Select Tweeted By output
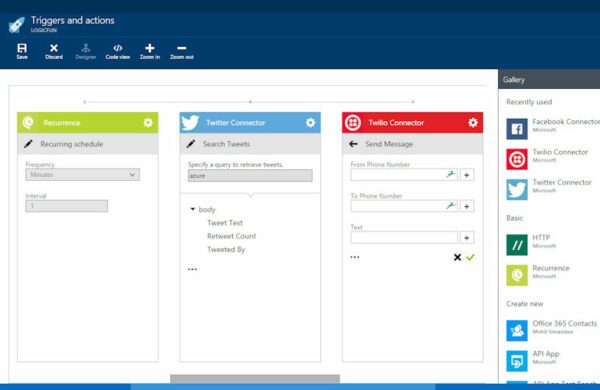 [x=226, y=249]
